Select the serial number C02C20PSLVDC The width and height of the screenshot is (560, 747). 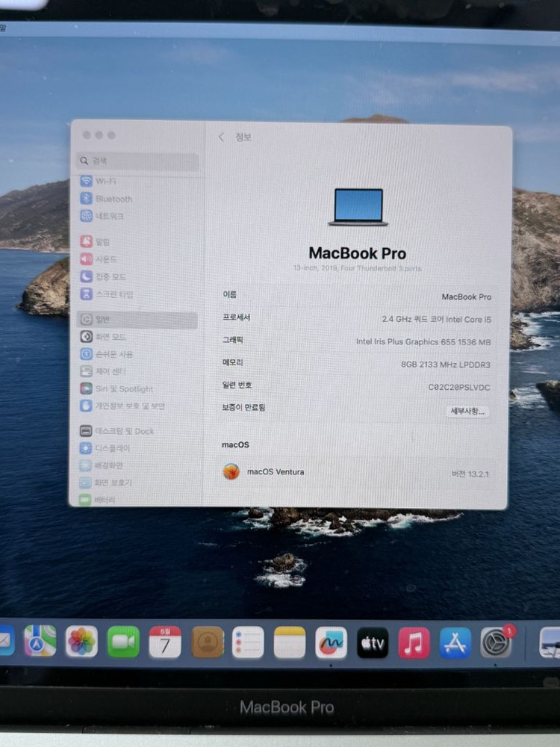[x=459, y=387]
